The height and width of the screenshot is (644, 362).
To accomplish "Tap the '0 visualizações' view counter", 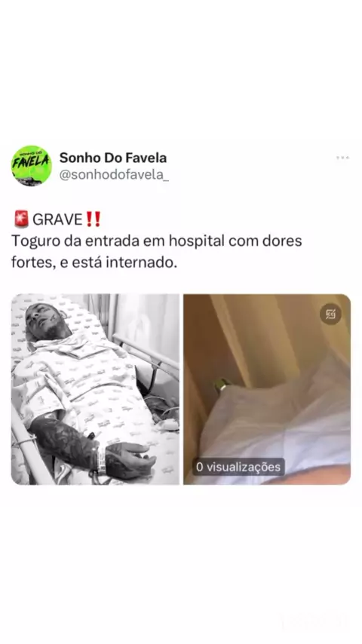I will pyautogui.click(x=238, y=467).
